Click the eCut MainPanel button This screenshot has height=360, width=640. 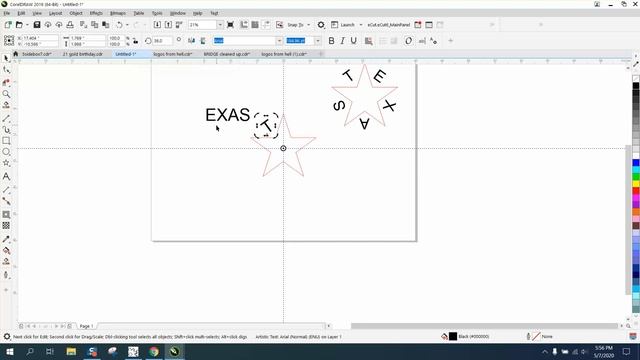coord(389,25)
